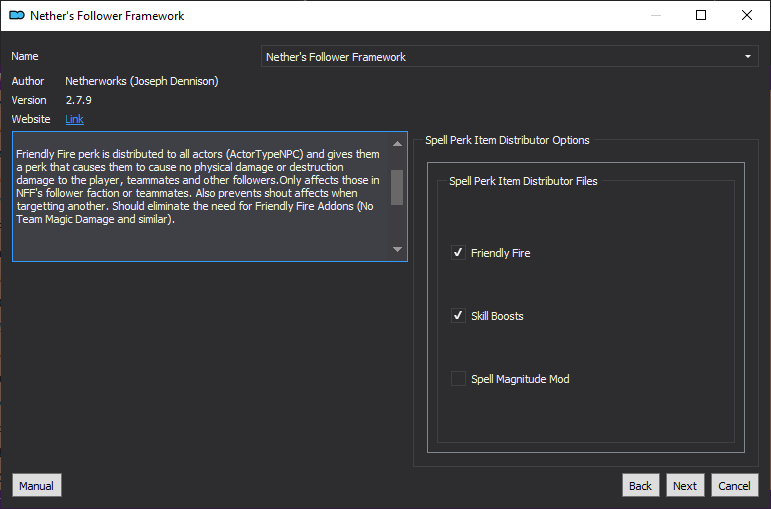Image resolution: width=771 pixels, height=509 pixels.
Task: Click the Website label
Action: [x=31, y=119]
